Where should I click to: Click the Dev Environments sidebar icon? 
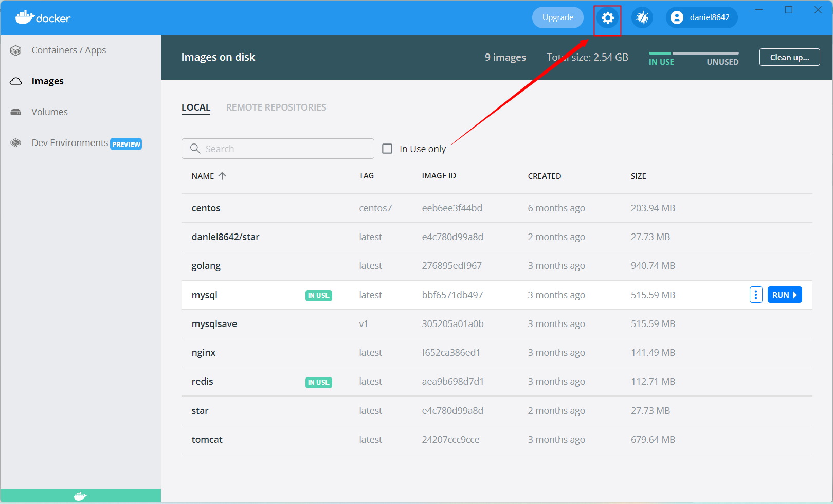(16, 143)
